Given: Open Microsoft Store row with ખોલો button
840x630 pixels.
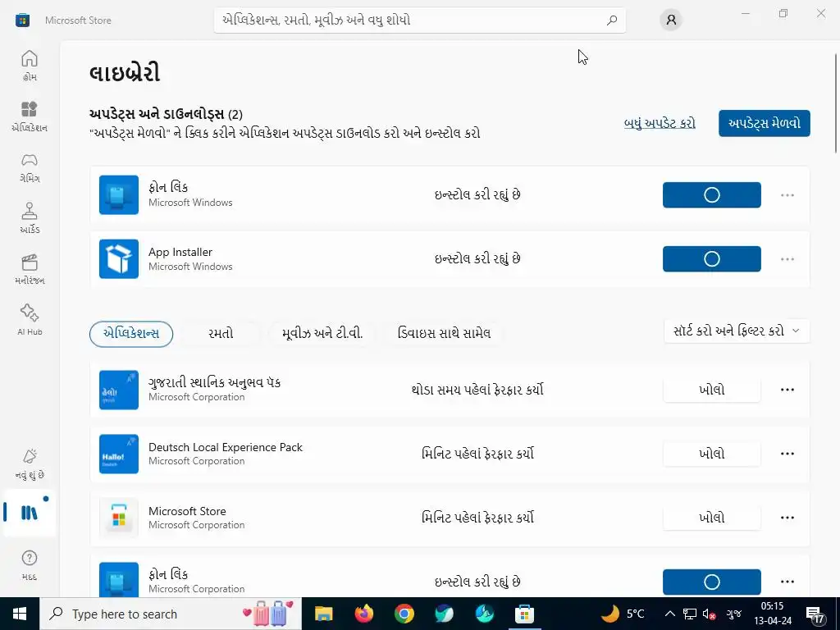Looking at the screenshot, I should [x=711, y=518].
